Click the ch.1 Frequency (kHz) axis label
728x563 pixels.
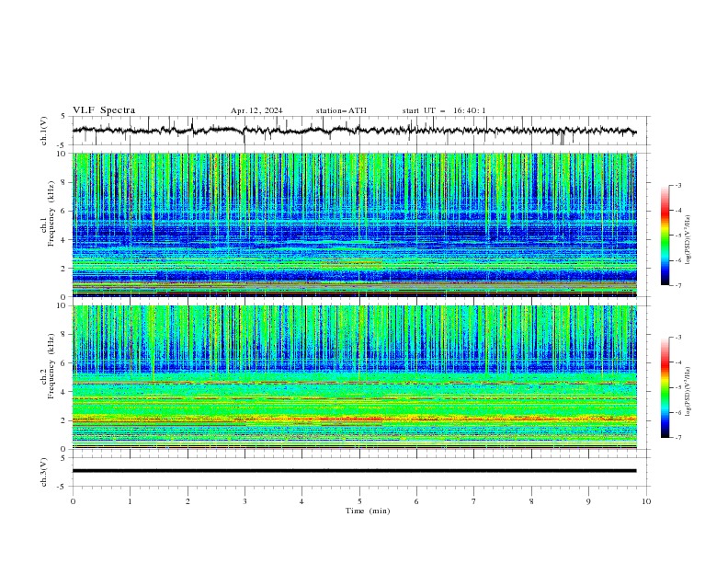(x=47, y=214)
